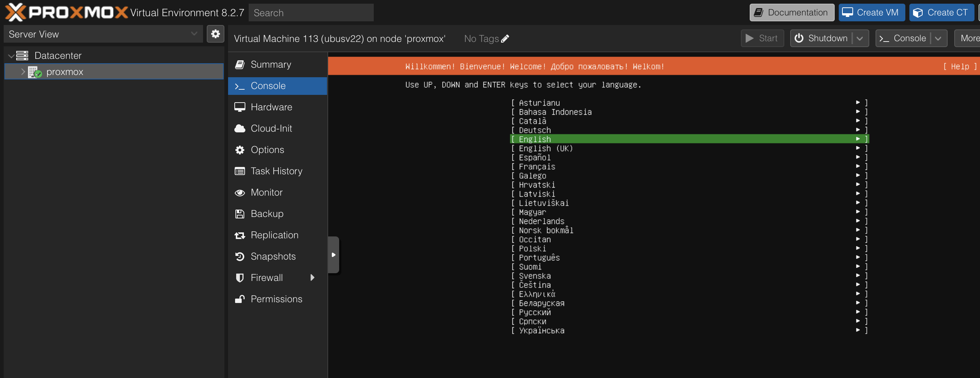This screenshot has height=378, width=980.
Task: Click the Shutdown power icon
Action: pyautogui.click(x=799, y=38)
